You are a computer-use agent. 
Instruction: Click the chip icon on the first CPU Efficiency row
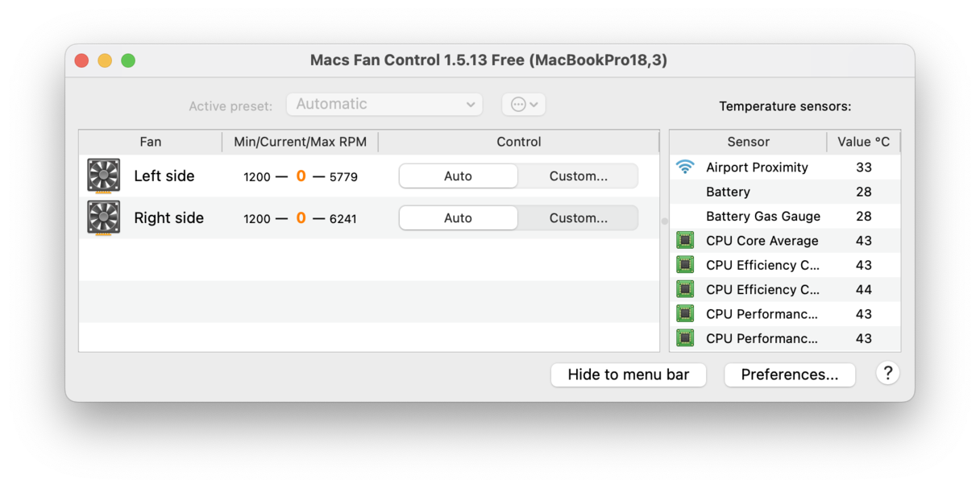[686, 264]
